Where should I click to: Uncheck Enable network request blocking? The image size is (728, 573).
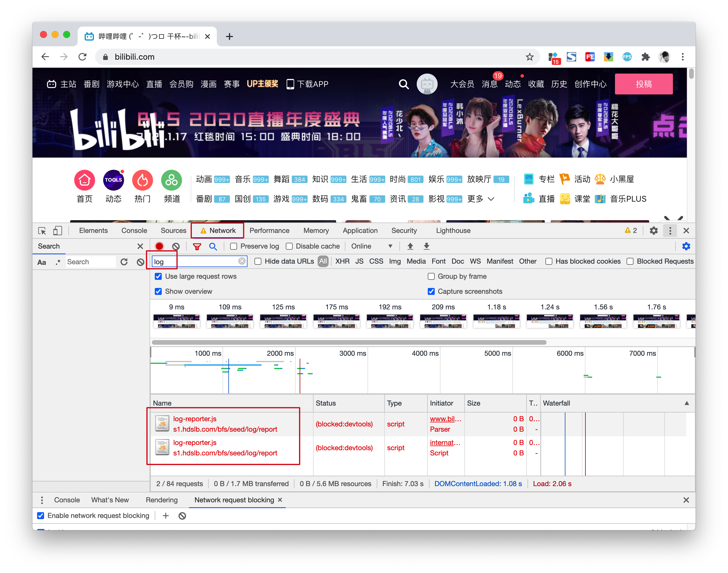point(41,516)
